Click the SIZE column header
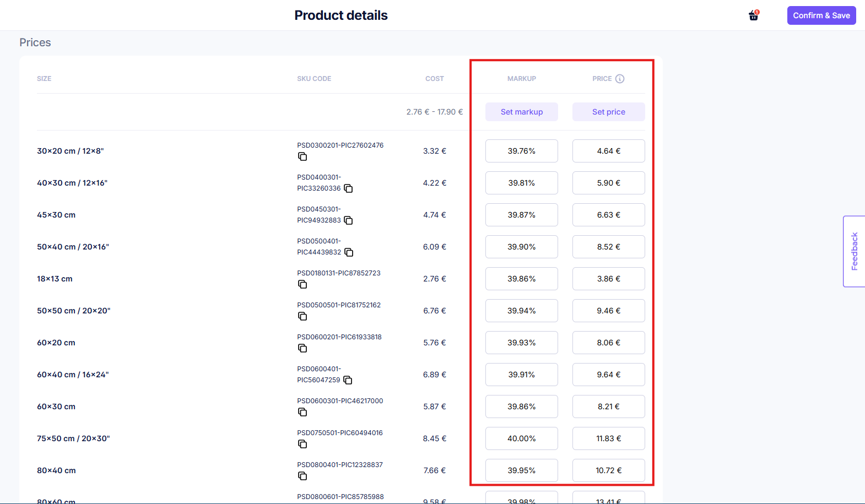This screenshot has width=865, height=504. tap(44, 79)
